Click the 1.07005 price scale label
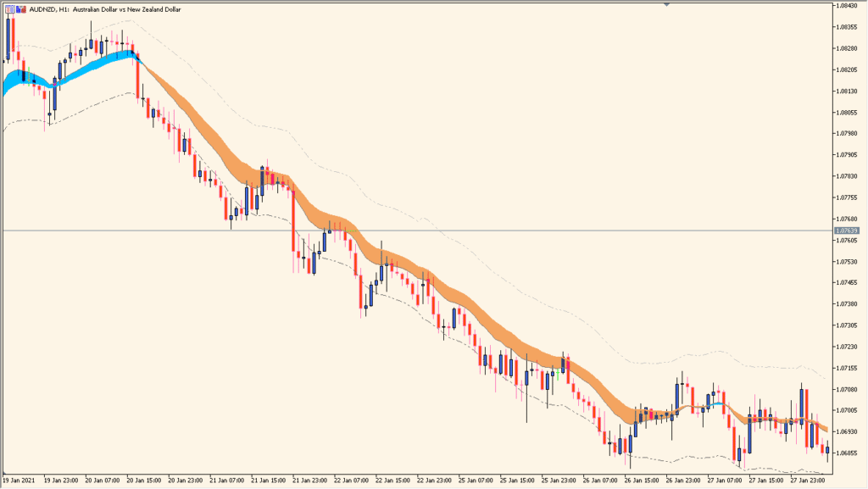Screen dimensions: 868x489 tap(847, 410)
